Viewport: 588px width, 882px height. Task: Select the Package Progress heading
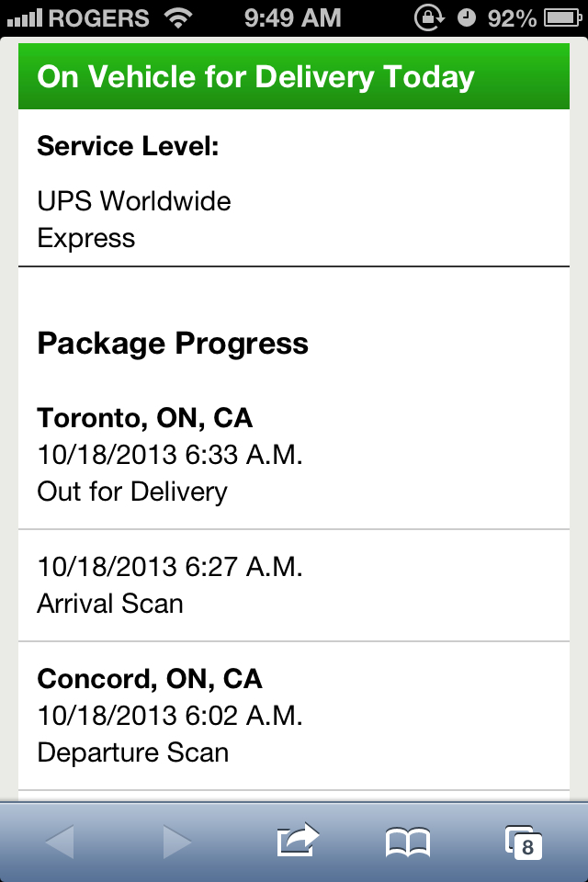point(173,343)
